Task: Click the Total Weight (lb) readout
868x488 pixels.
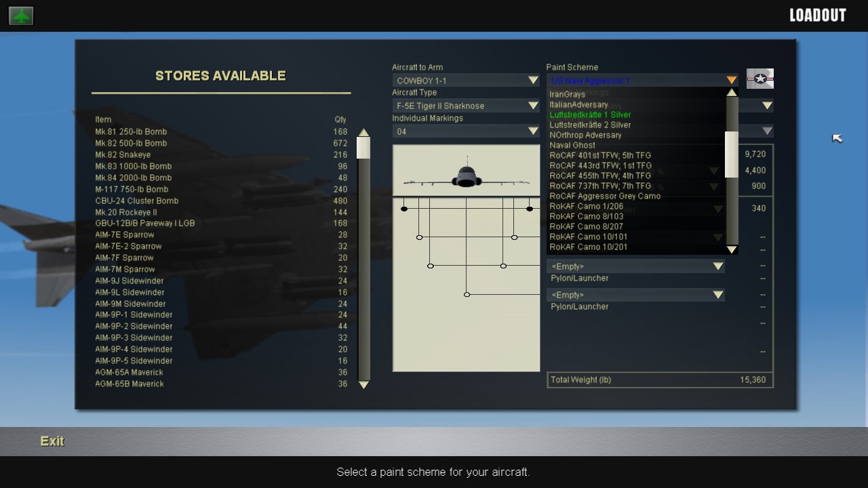Action: (x=660, y=380)
